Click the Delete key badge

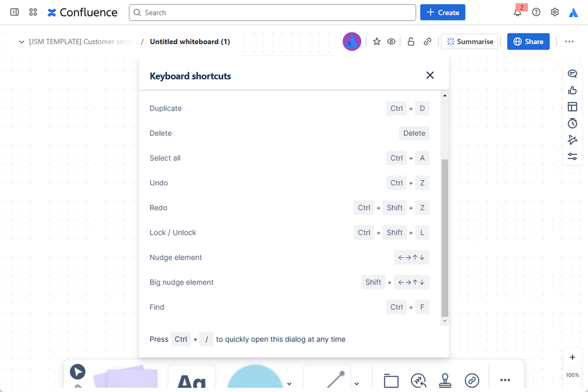pos(414,133)
